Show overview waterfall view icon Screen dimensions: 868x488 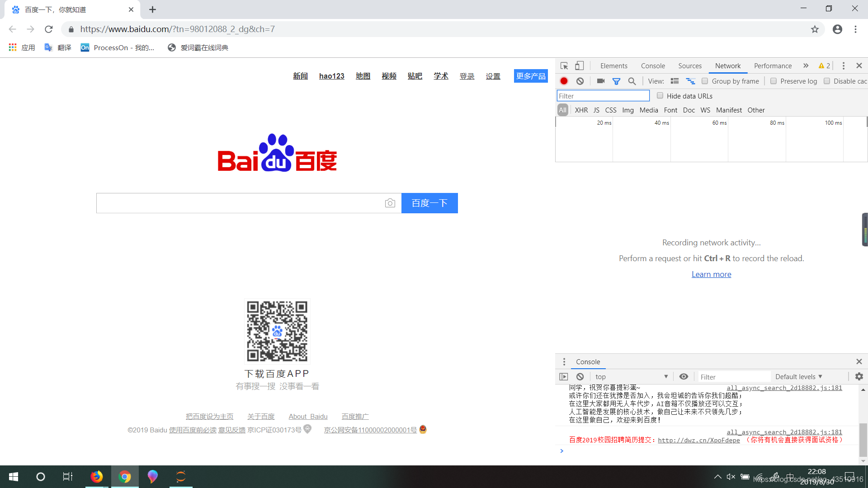pos(690,81)
